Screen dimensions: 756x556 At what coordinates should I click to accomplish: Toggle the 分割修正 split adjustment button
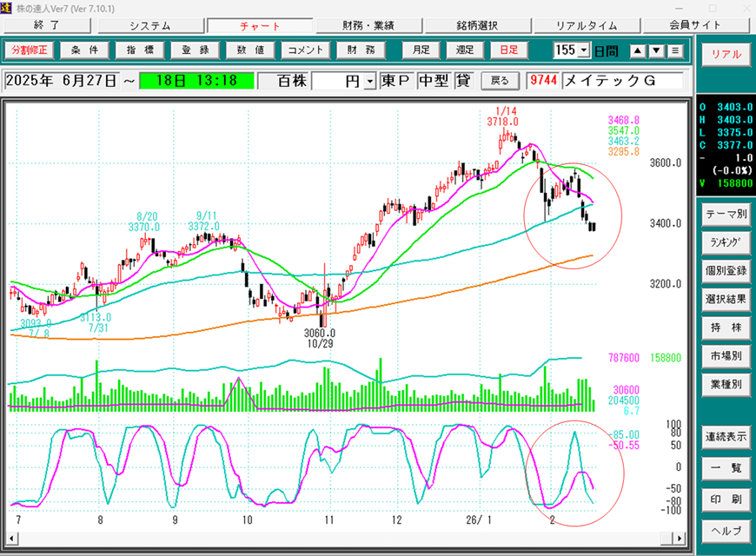pyautogui.click(x=30, y=50)
